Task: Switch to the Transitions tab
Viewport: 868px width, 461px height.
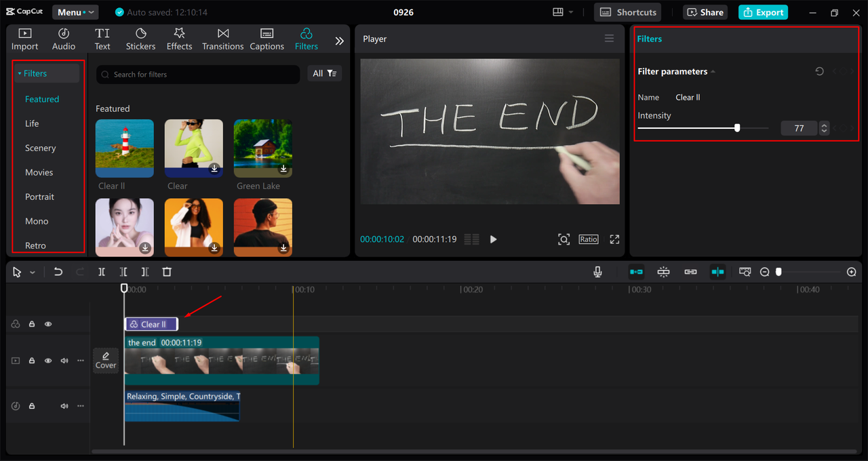Action: click(x=222, y=39)
